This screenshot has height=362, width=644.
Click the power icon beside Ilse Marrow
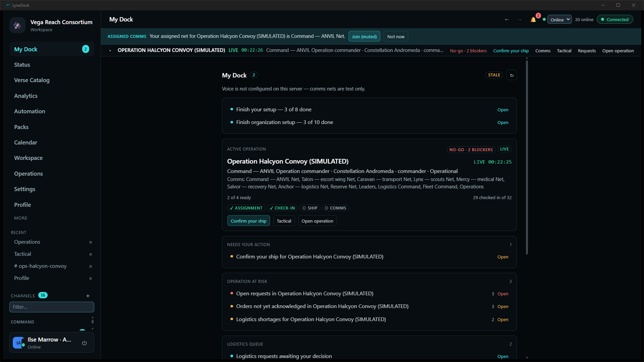84,343
